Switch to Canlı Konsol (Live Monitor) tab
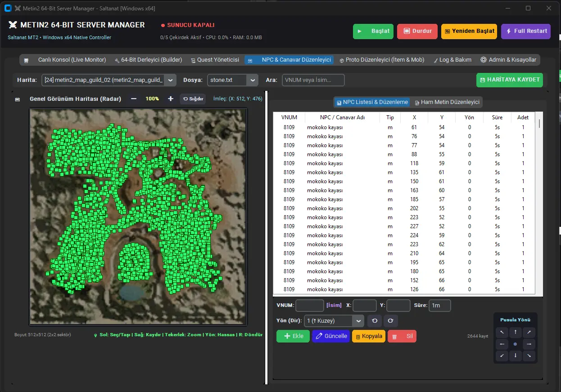Screen dimensions: 561x392 (x=65, y=60)
